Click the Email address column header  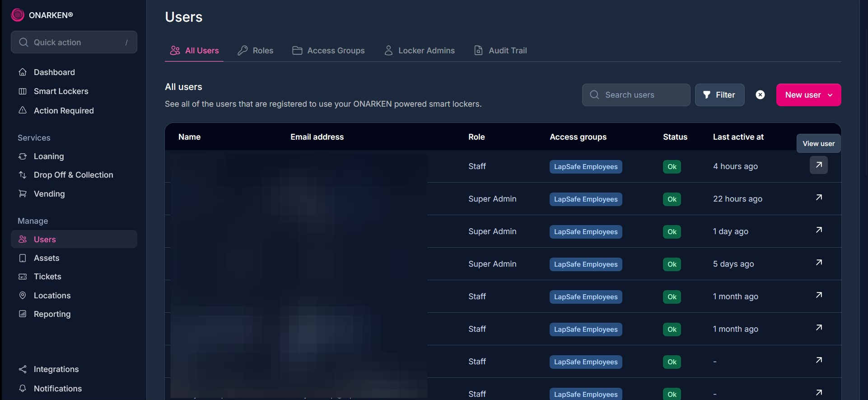(x=317, y=137)
